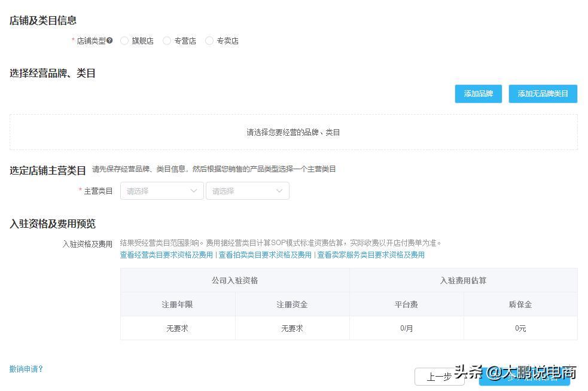Viewport: 588px width, 391px height.
Task: Select the 旗舰店 radio button
Action: pyautogui.click(x=124, y=41)
